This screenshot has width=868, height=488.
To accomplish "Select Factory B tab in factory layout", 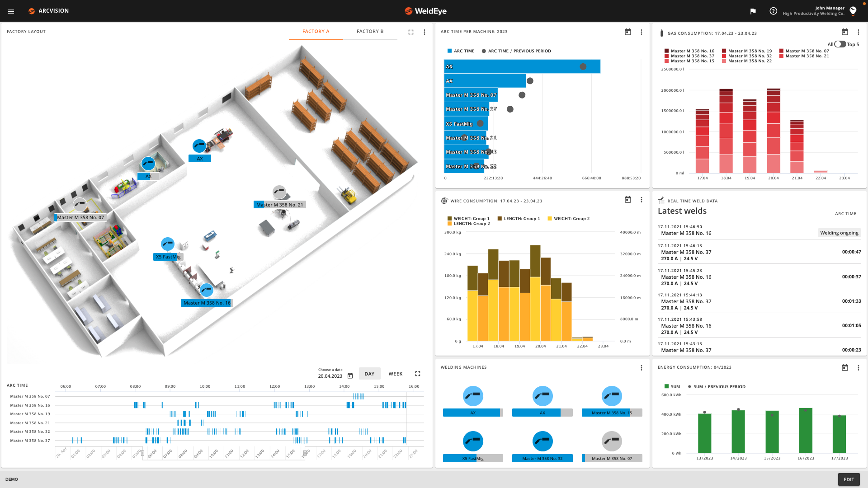I will 370,31.
